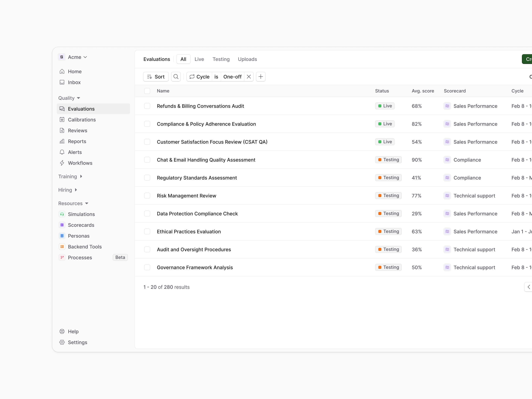Image resolution: width=532 pixels, height=399 pixels.
Task: Collapse the Quality section
Action: point(69,98)
